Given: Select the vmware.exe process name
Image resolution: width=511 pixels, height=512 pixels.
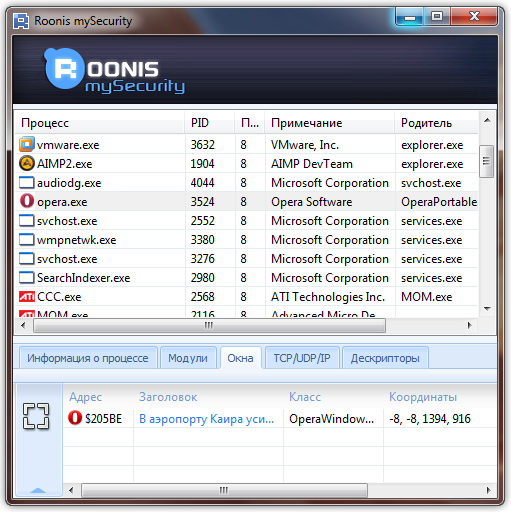Looking at the screenshot, I should coord(68,145).
